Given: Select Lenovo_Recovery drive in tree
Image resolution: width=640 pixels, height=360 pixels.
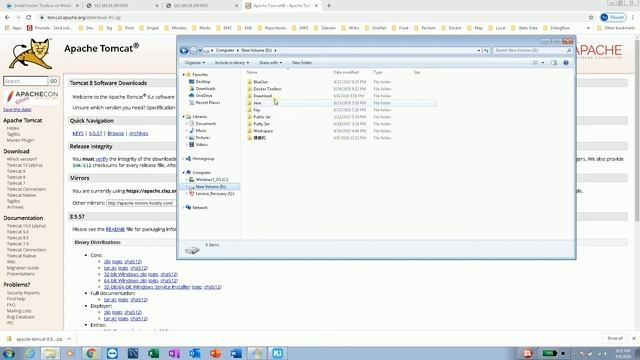Looking at the screenshot, I should point(214,193).
